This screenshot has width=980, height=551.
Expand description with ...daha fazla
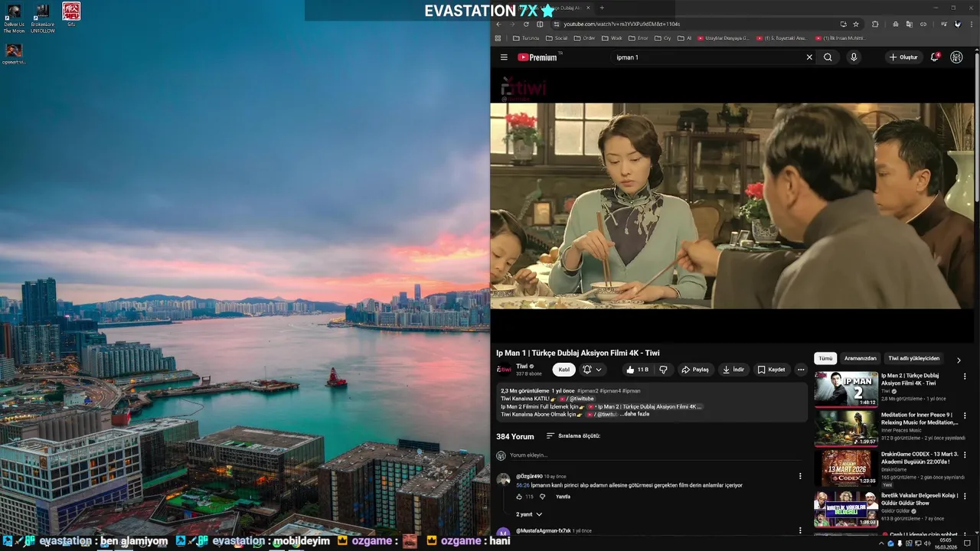(634, 414)
